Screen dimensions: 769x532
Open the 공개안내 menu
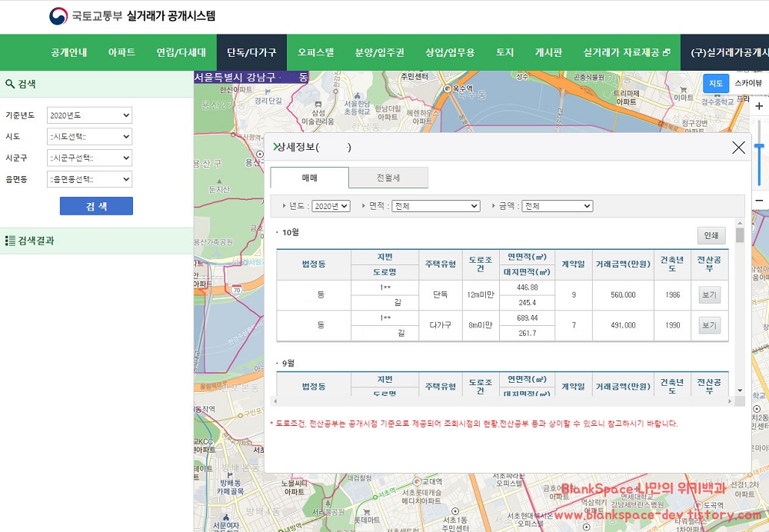point(69,52)
